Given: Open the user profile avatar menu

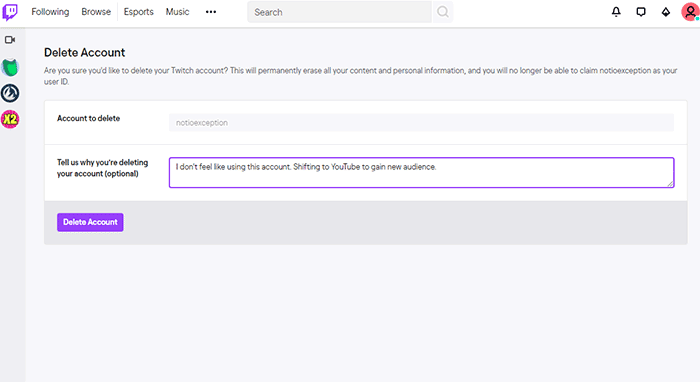Looking at the screenshot, I should 690,12.
